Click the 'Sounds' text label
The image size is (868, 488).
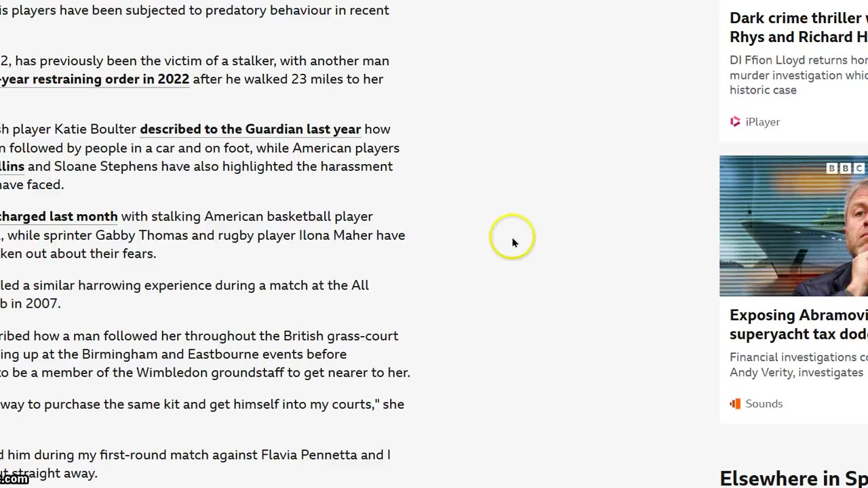764,404
